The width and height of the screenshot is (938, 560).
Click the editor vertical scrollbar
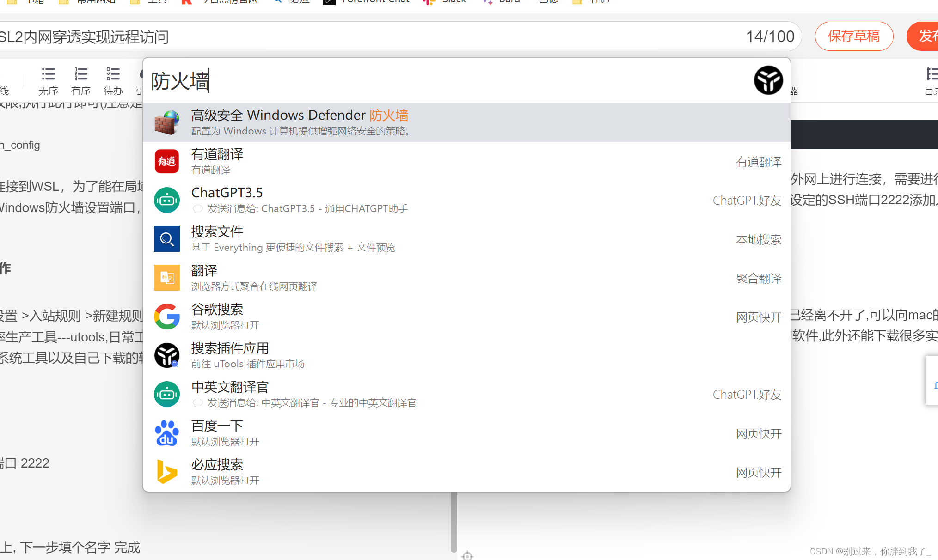click(x=454, y=521)
